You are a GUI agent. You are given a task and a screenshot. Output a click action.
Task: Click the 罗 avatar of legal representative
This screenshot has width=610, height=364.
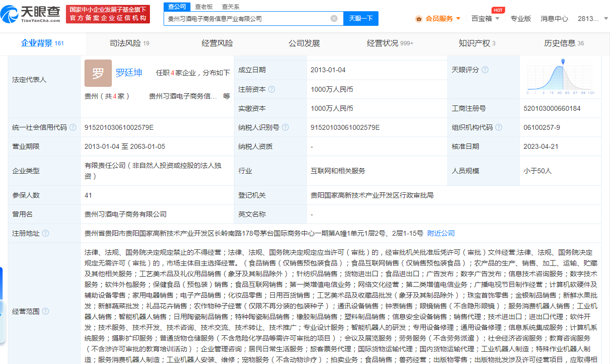coord(98,73)
